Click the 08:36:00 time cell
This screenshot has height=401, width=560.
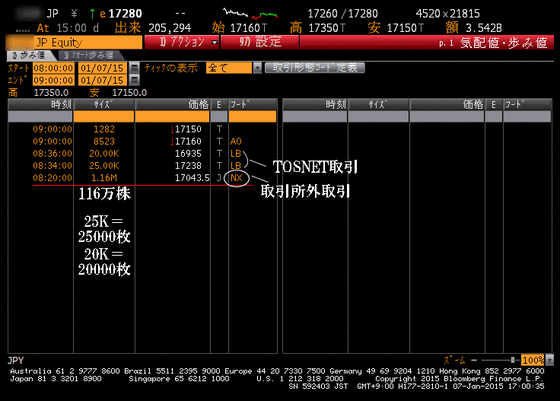(52, 153)
